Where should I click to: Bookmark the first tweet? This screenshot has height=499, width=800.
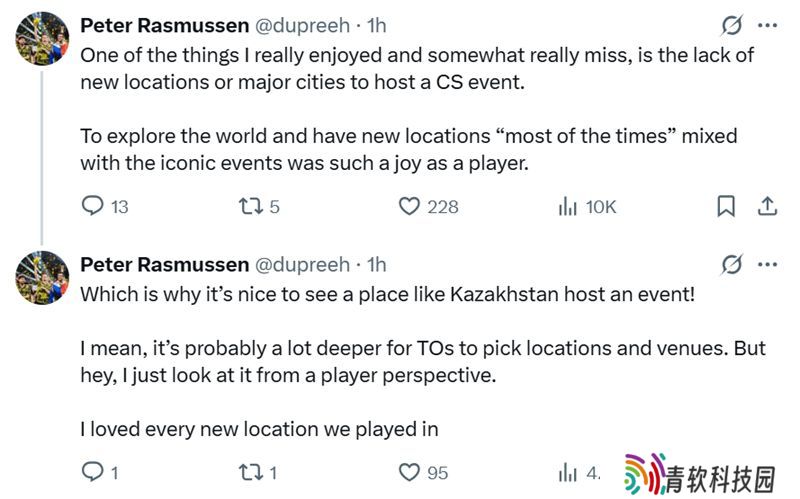(x=727, y=207)
